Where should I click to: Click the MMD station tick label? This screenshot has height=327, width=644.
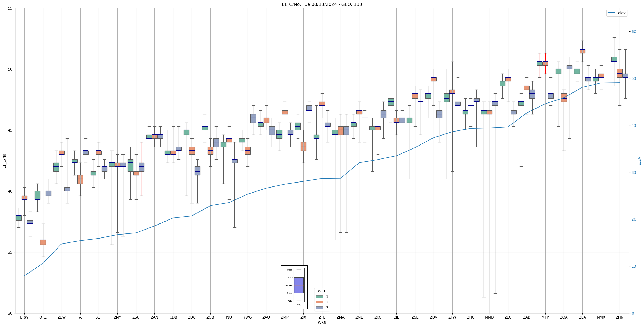489,317
